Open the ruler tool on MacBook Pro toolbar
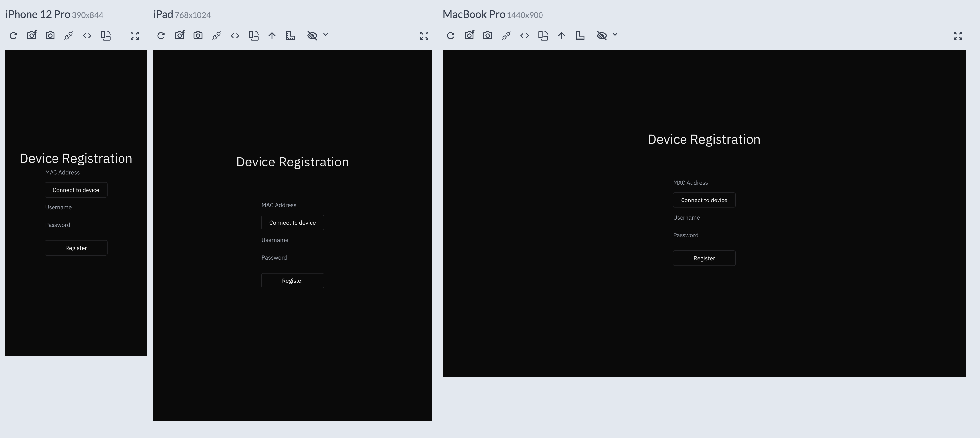The width and height of the screenshot is (980, 438). tap(580, 35)
